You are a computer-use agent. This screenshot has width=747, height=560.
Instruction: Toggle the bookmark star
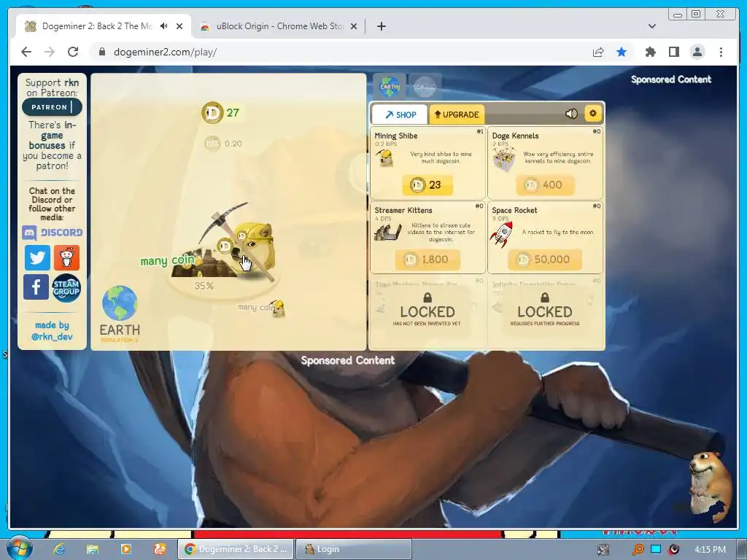[x=622, y=52]
